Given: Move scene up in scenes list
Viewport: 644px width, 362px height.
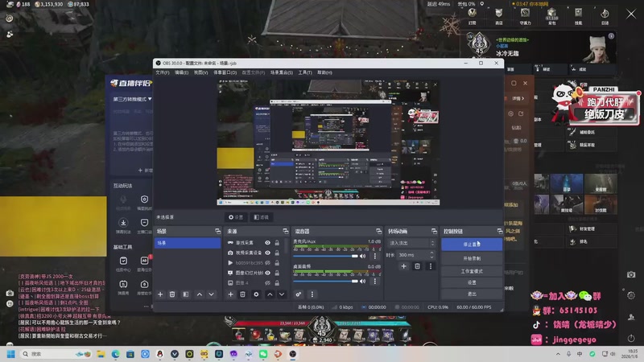Looking at the screenshot, I should (x=199, y=294).
